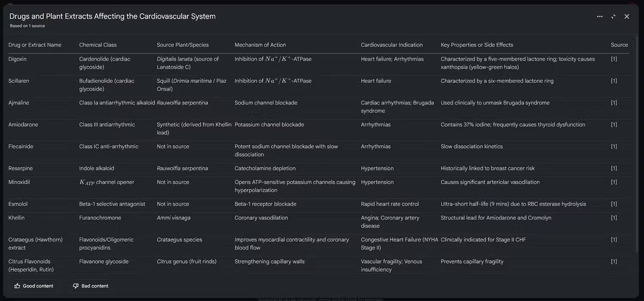644x301 pixels.
Task: Click the Digoxin drug name cell
Action: click(x=17, y=59)
